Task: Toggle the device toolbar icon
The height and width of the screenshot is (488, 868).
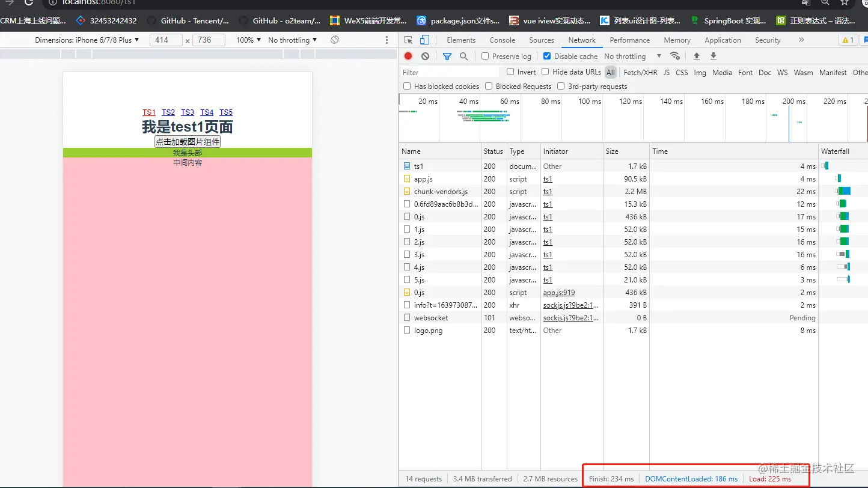Action: click(424, 40)
